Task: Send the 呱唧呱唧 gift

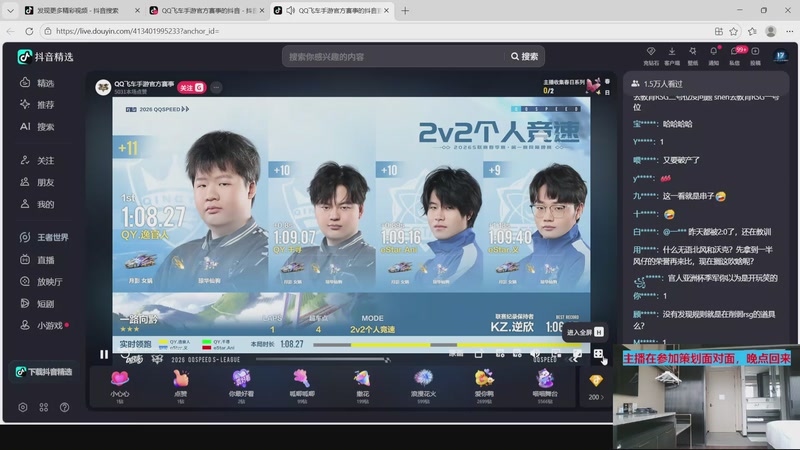Action: (x=302, y=386)
